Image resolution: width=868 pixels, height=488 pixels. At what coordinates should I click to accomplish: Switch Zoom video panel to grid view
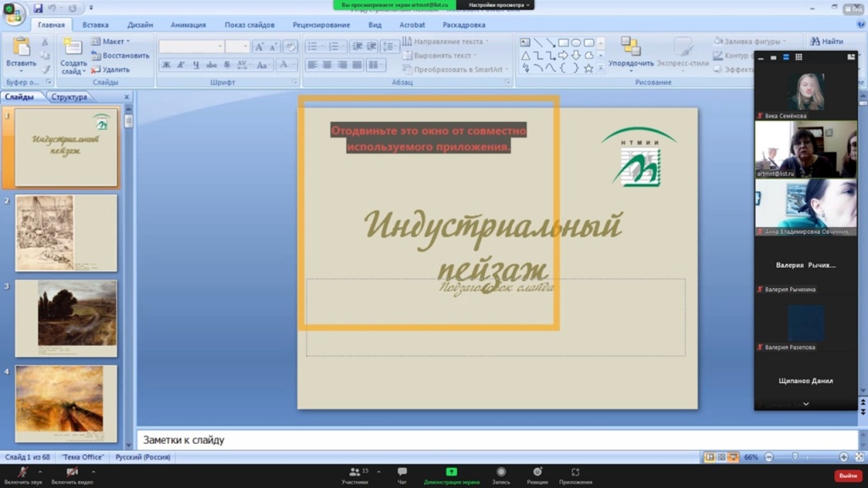point(798,58)
